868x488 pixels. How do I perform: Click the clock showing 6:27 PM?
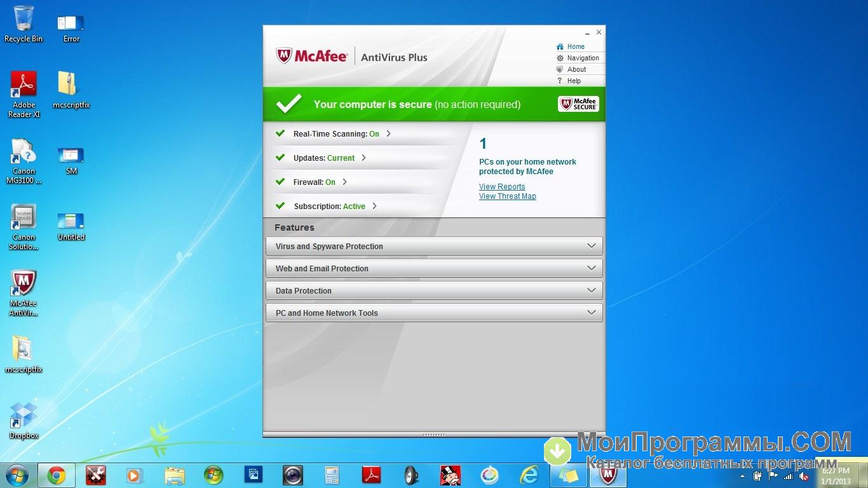point(836,476)
